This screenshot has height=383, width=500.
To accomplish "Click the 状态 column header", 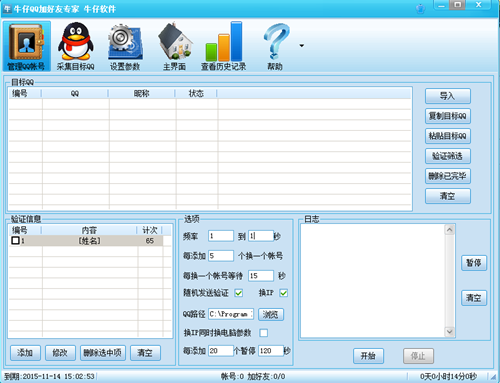I will pos(196,94).
